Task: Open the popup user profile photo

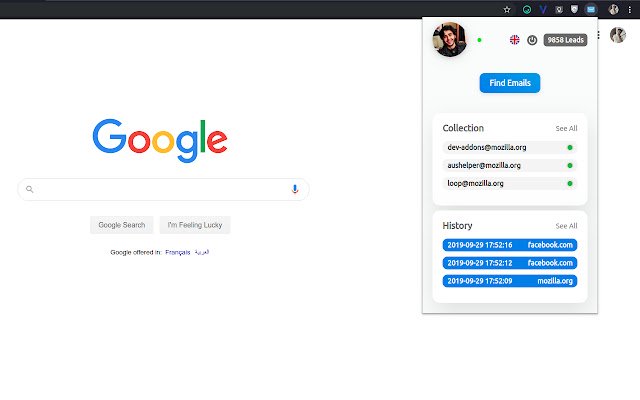Action: pyautogui.click(x=450, y=39)
